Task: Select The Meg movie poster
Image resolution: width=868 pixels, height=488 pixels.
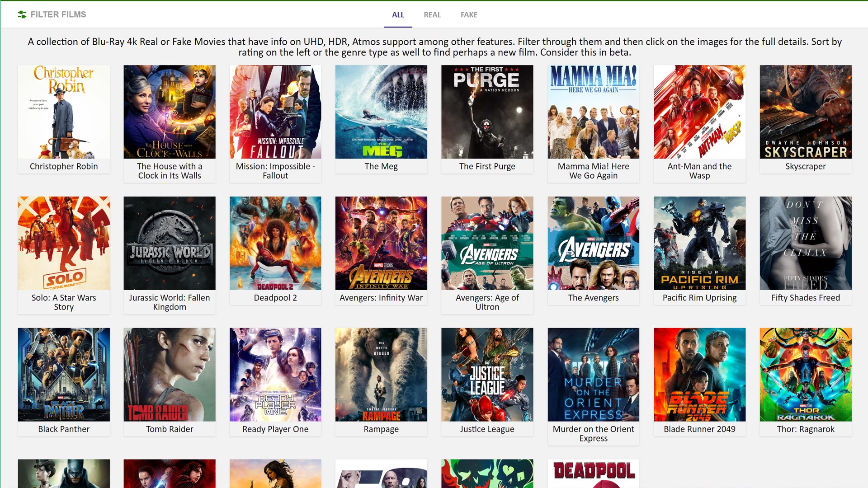Action: (x=381, y=112)
